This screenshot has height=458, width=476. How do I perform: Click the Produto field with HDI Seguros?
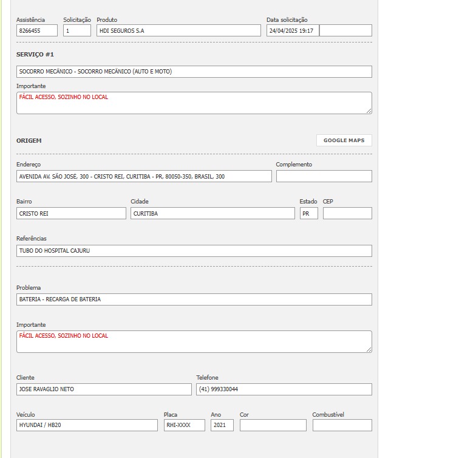pyautogui.click(x=178, y=30)
